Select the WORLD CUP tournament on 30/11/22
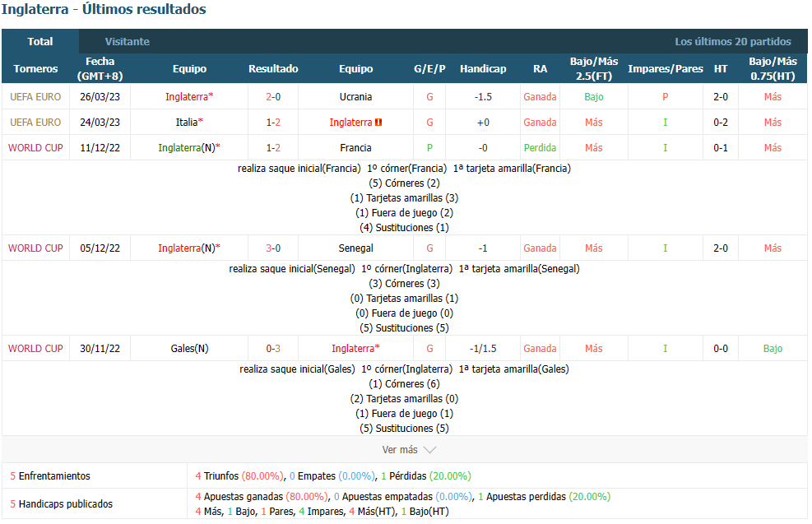Screen dimensions: 812x524 tap(35, 349)
